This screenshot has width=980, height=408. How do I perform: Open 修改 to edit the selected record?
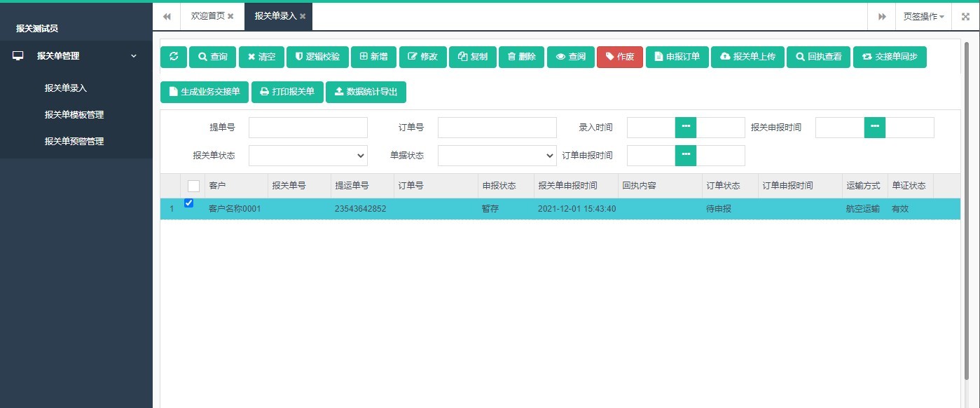(422, 57)
